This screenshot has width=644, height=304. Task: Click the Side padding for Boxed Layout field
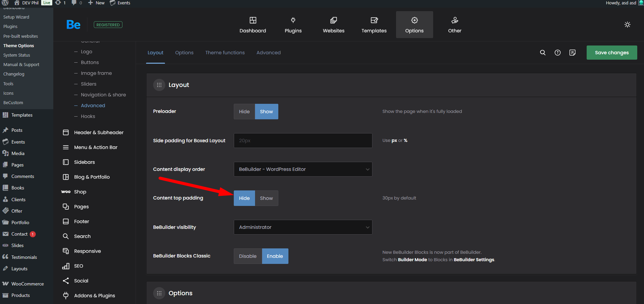pos(303,141)
